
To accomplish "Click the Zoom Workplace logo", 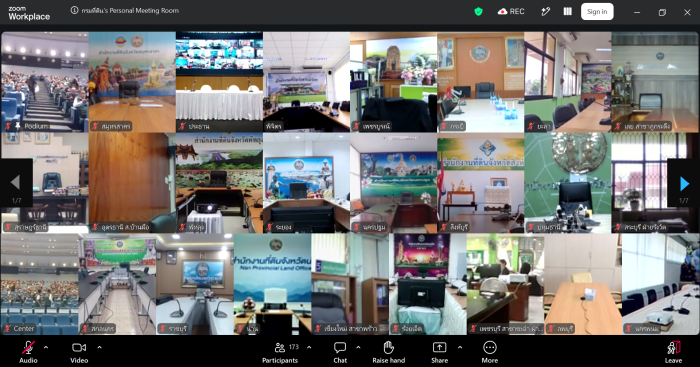I will [29, 14].
